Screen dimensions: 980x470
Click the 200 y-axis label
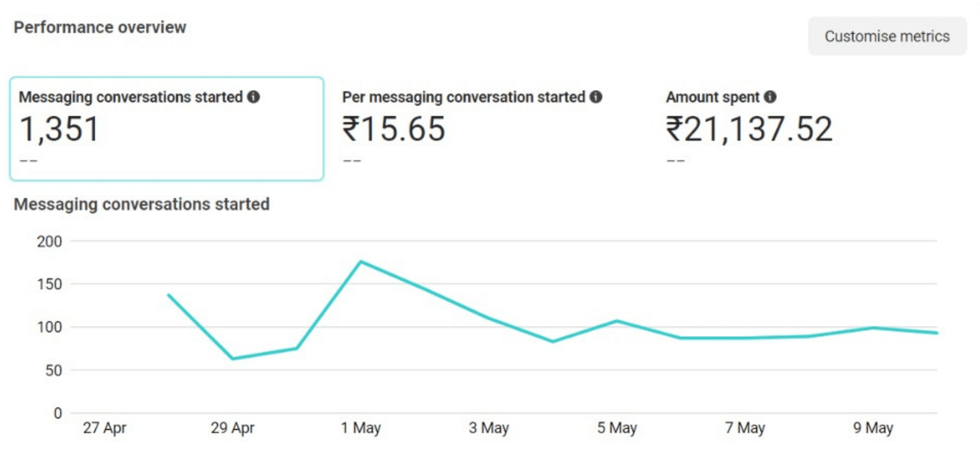[x=50, y=241]
